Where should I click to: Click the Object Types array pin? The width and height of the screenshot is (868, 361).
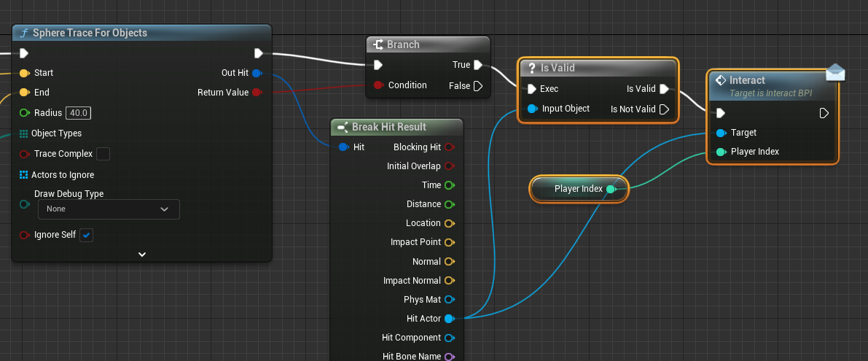[23, 133]
